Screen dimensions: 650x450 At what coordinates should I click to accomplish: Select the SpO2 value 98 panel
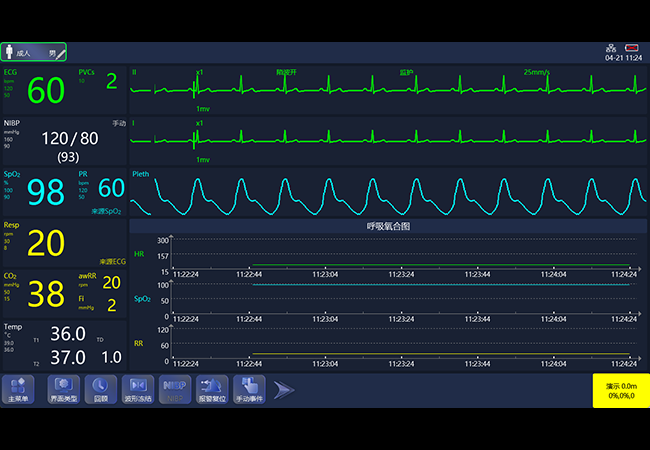pyautogui.click(x=44, y=192)
